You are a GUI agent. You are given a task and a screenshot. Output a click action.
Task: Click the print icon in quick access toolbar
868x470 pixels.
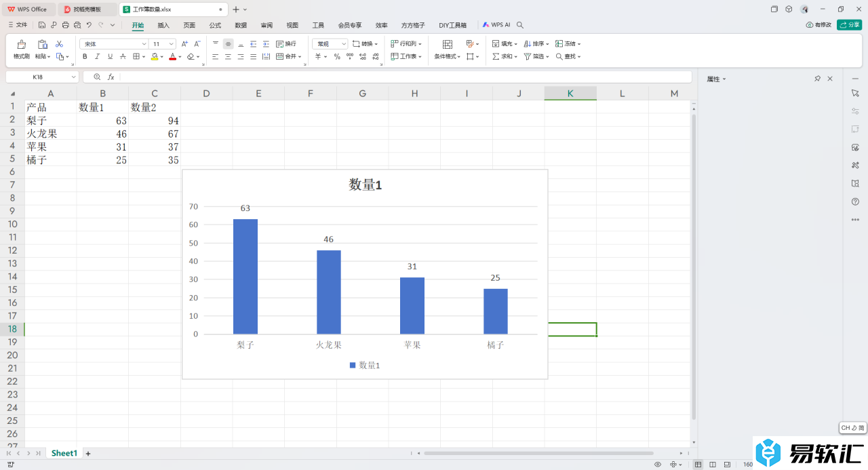(x=65, y=25)
